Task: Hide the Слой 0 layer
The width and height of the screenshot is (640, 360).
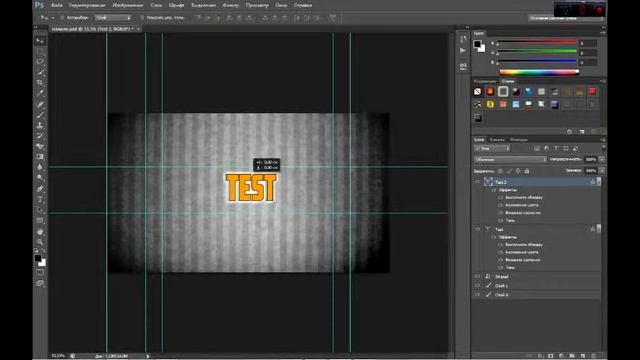Action: click(477, 294)
